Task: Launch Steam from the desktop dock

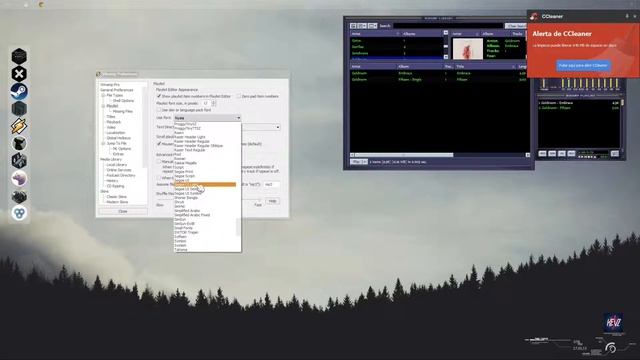Action: click(19, 91)
